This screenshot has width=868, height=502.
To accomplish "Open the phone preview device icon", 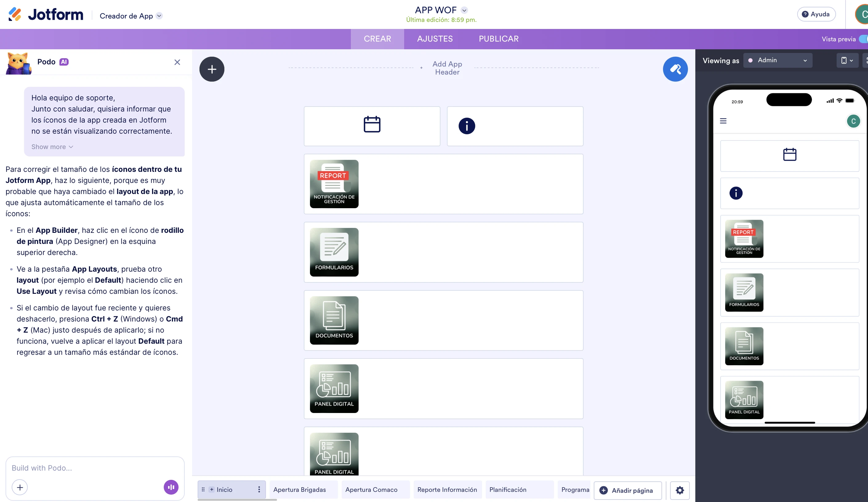I will point(847,60).
